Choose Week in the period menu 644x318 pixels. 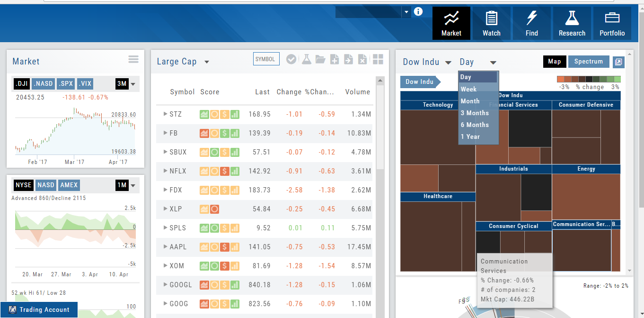tap(468, 89)
